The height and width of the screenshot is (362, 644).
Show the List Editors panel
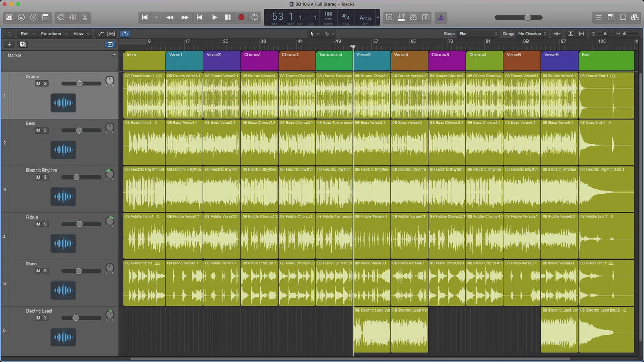(599, 17)
